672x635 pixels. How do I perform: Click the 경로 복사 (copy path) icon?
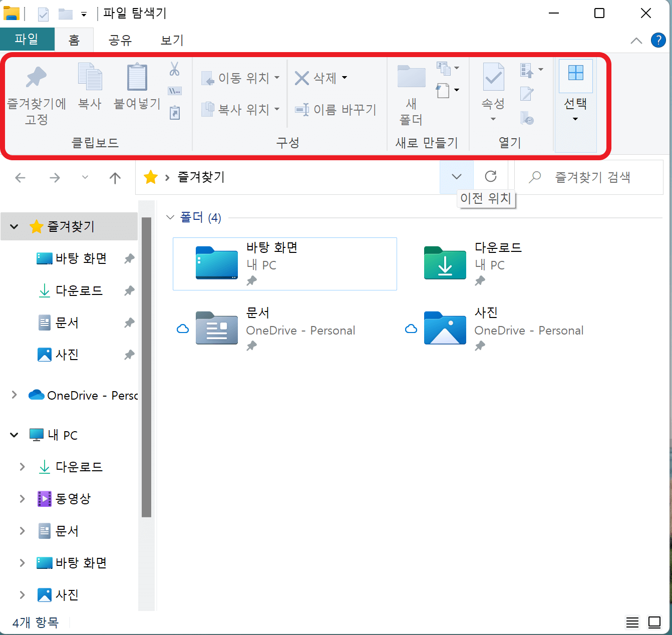click(x=174, y=91)
